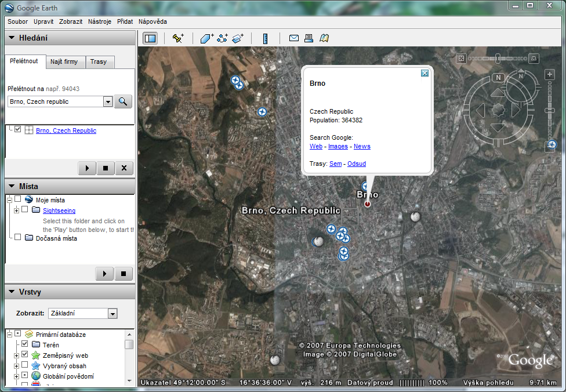
Task: Open the ruler measurement tool
Action: pos(266,38)
